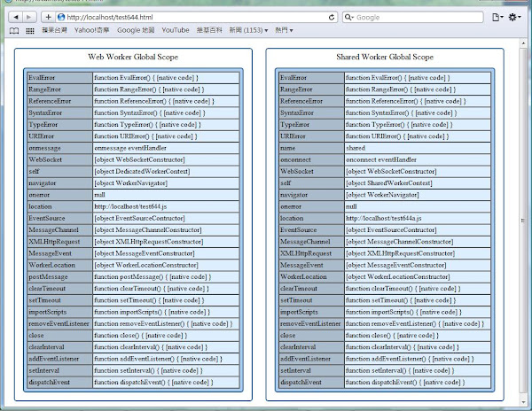Open the first Apple bookmark in bookmarks bar
Viewport: 532px width, 411px height.
click(x=54, y=30)
